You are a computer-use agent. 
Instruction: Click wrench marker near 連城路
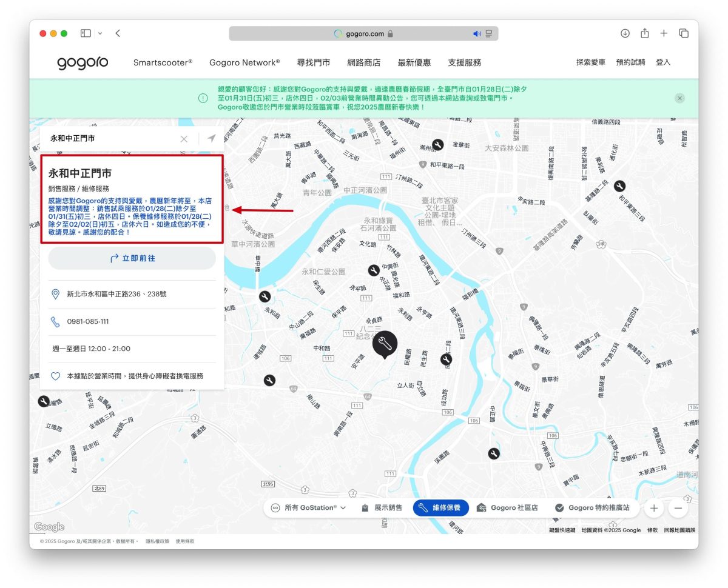269,380
